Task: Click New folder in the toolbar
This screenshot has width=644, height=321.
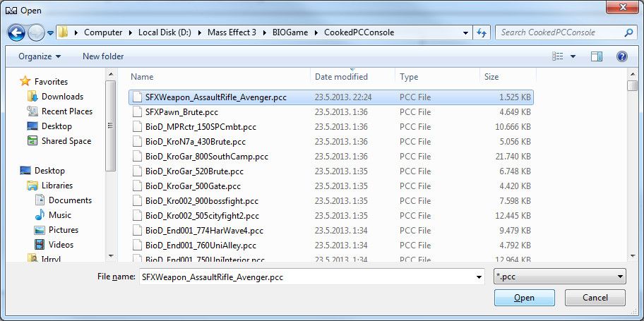Action: [x=103, y=56]
